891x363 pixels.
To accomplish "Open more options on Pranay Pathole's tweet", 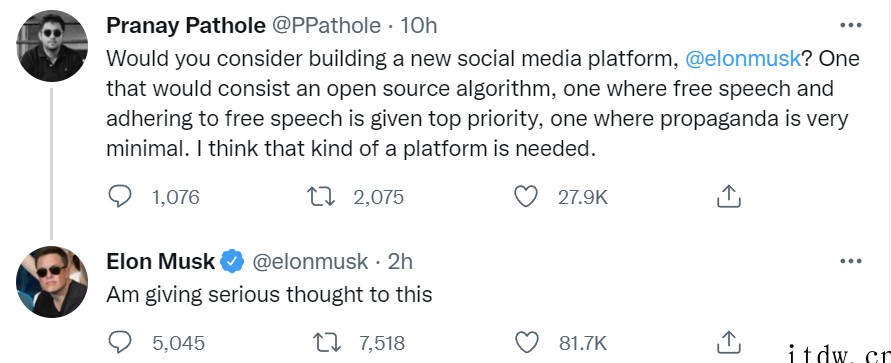I will tap(851, 25).
